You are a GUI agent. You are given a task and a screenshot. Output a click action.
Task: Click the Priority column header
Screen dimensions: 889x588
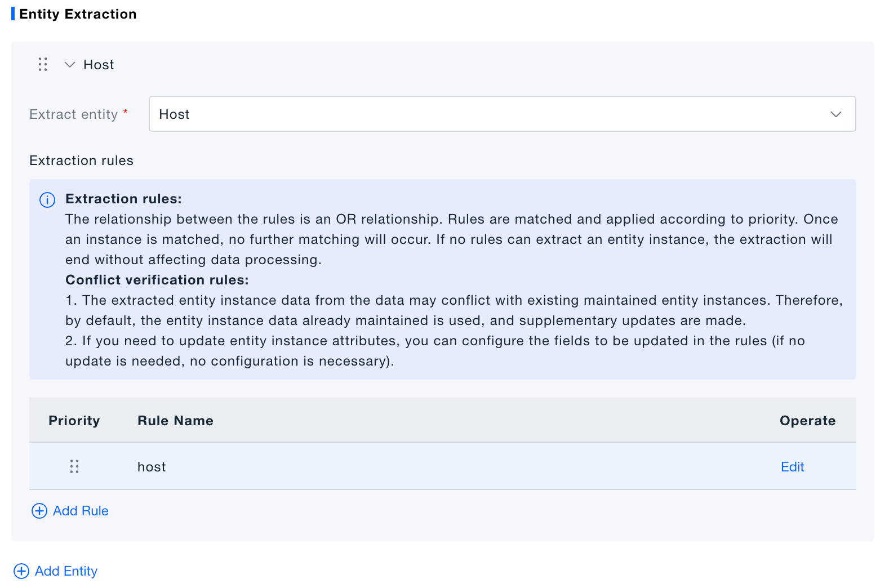74,421
